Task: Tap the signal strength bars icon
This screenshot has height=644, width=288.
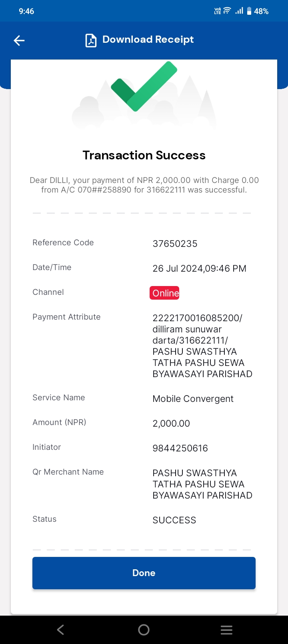Action: (x=239, y=11)
